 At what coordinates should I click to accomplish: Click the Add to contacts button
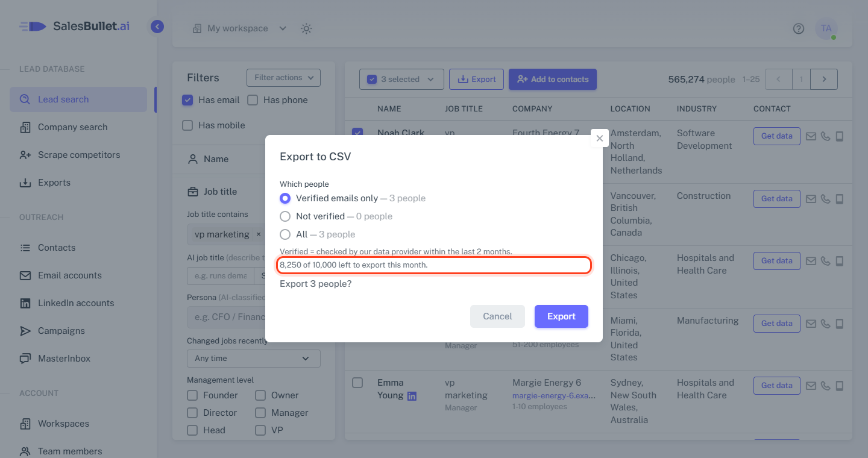[x=553, y=79]
